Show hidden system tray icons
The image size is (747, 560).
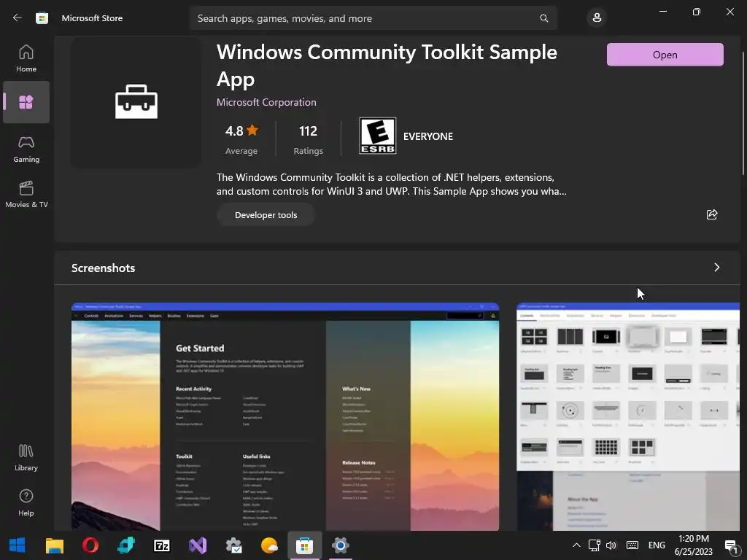point(576,545)
